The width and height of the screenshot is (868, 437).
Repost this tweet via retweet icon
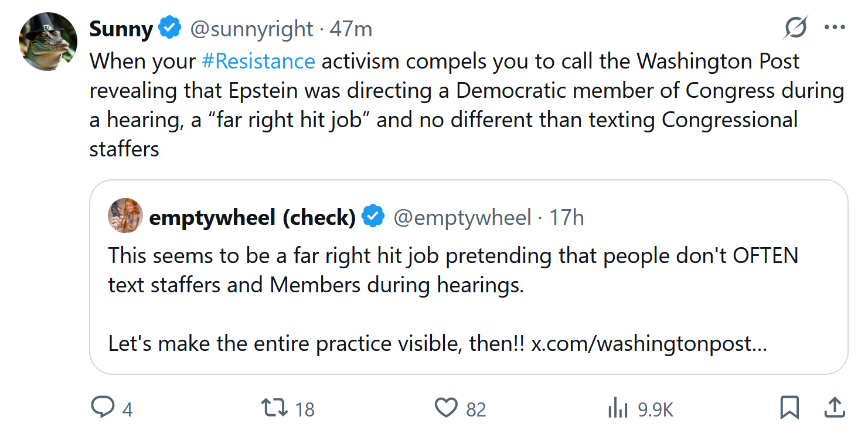(x=274, y=408)
